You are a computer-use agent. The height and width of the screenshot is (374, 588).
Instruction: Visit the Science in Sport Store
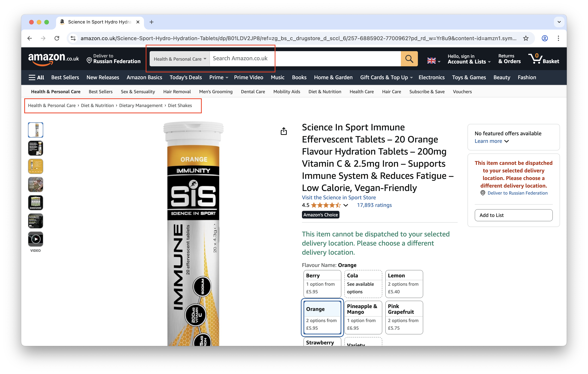coord(339,197)
